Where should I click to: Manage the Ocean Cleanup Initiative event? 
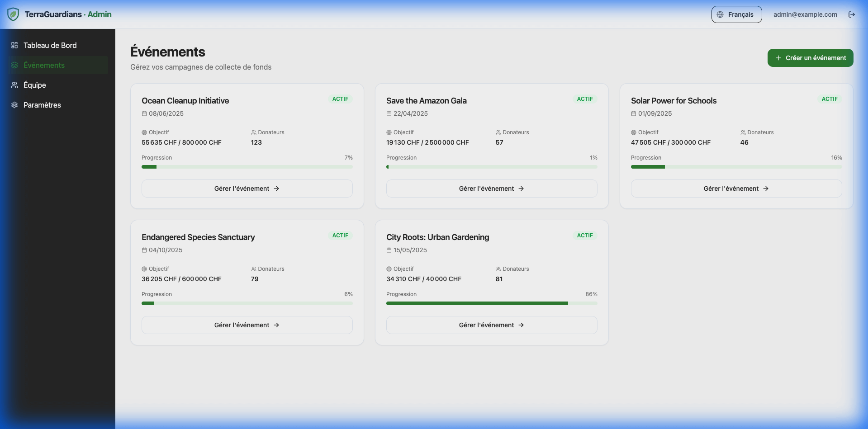coord(247,189)
